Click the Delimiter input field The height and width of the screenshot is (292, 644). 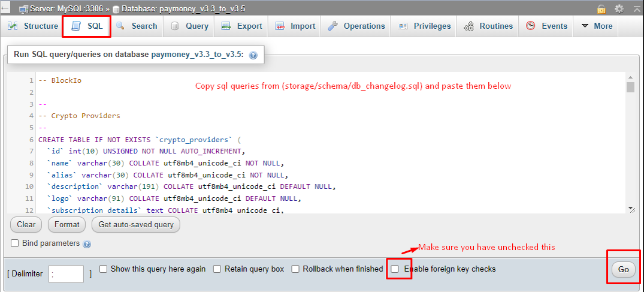(x=66, y=274)
